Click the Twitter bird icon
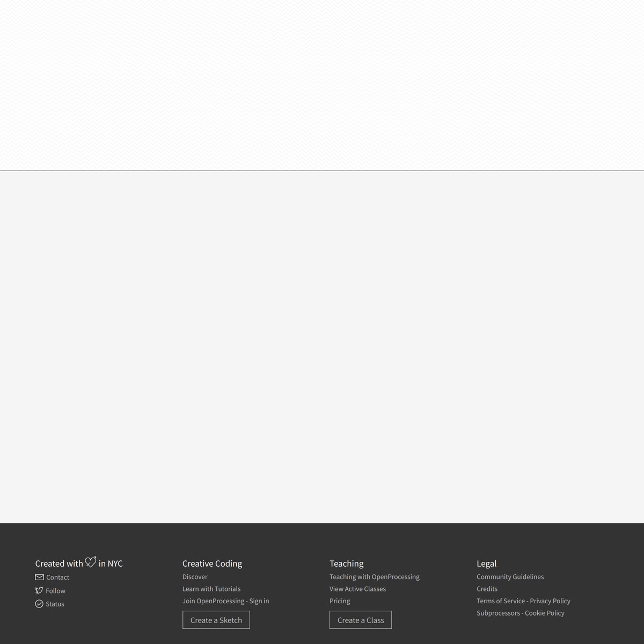The image size is (644, 644). [39, 590]
